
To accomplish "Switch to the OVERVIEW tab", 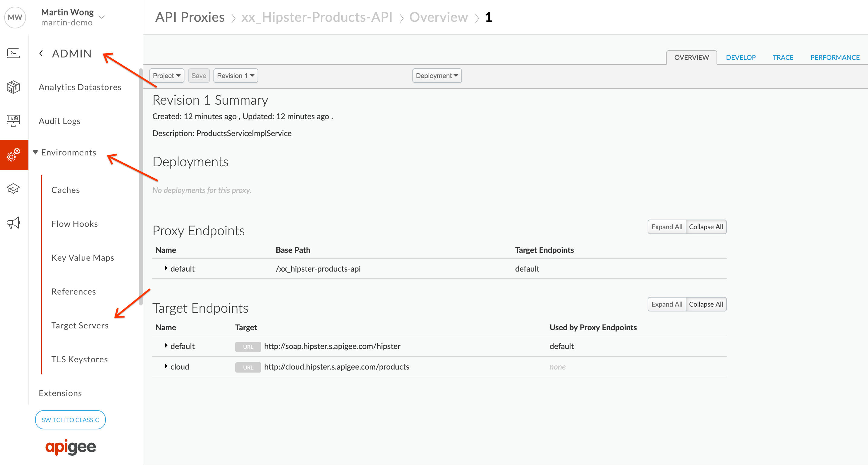I will pos(691,57).
